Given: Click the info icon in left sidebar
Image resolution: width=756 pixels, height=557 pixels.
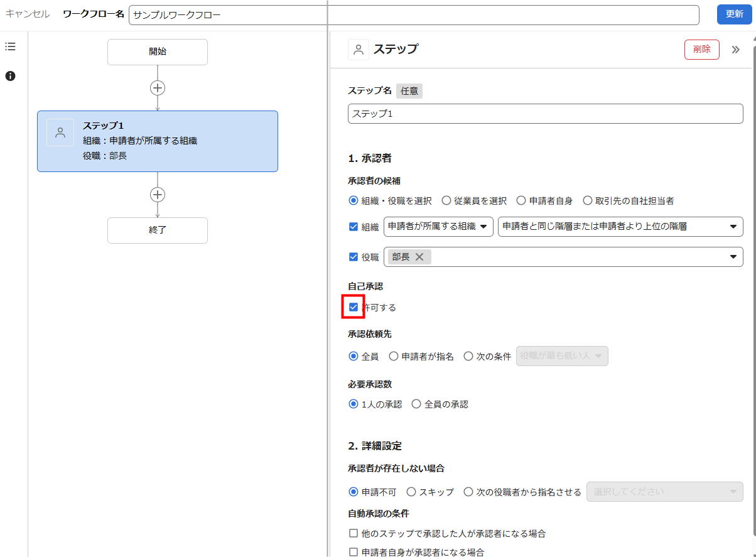Looking at the screenshot, I should (10, 76).
